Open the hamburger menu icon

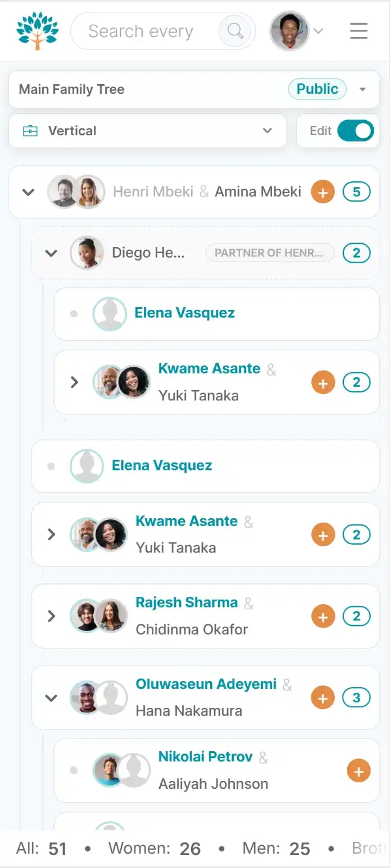(x=359, y=30)
